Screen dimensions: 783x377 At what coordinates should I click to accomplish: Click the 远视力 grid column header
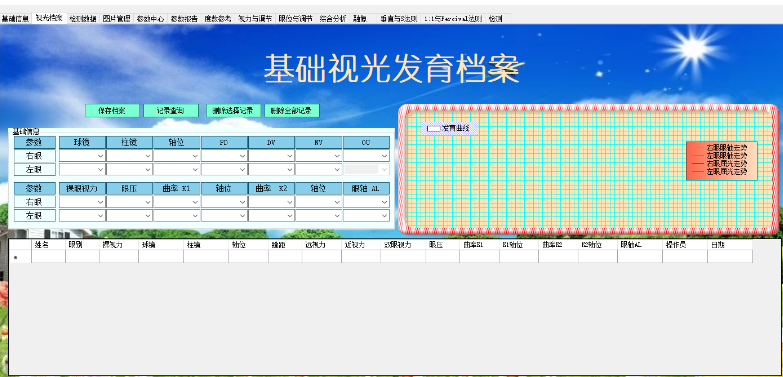click(x=322, y=245)
